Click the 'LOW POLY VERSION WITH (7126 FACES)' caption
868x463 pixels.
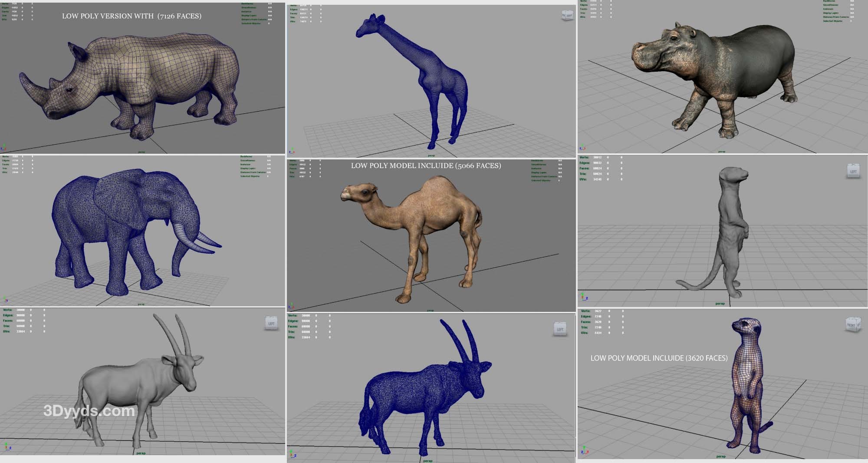point(132,16)
